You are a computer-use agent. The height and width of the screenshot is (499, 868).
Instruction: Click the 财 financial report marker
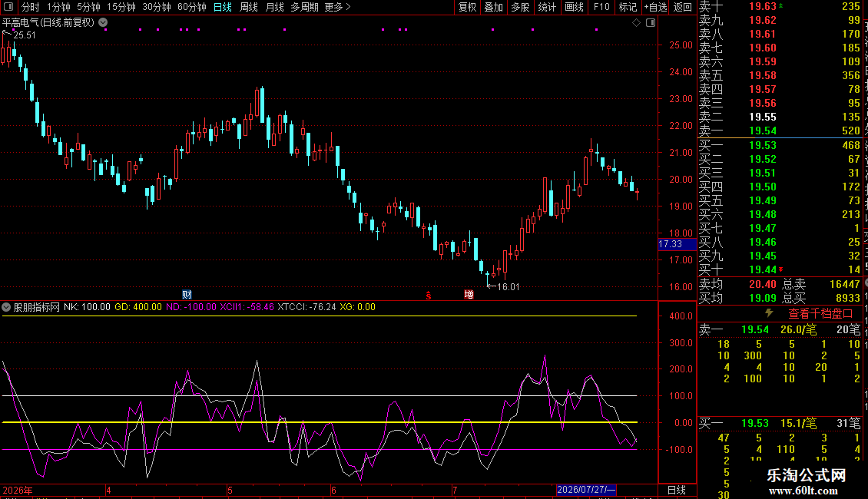tap(187, 294)
